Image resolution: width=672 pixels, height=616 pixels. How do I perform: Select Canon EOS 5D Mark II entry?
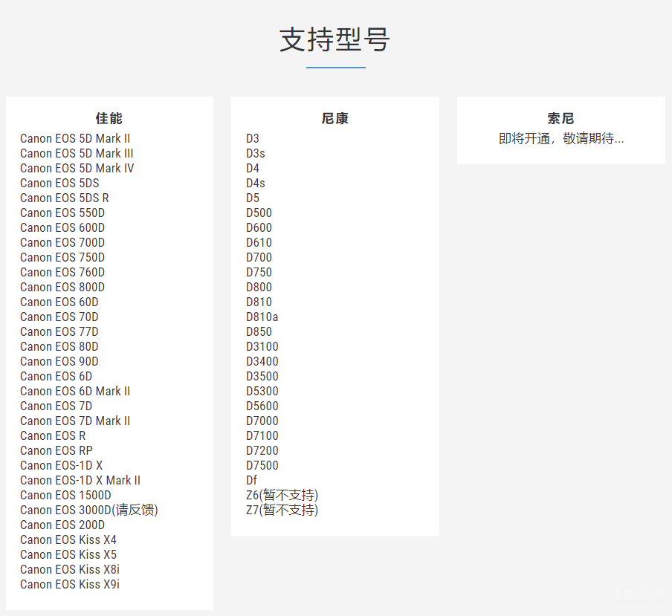75,138
